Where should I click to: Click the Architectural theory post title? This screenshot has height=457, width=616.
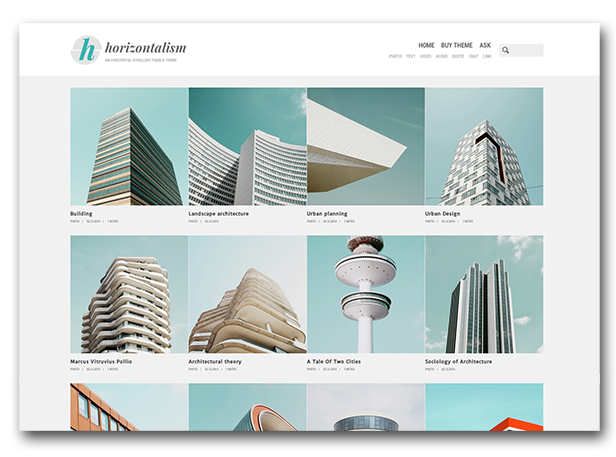pyautogui.click(x=215, y=361)
